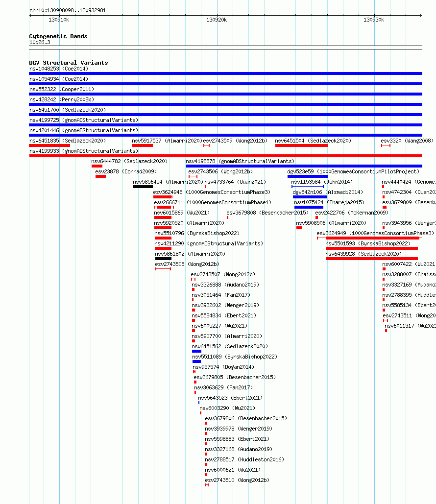
Task: Click nsv5908506 (Almarri2020) label
Action: 331,223
